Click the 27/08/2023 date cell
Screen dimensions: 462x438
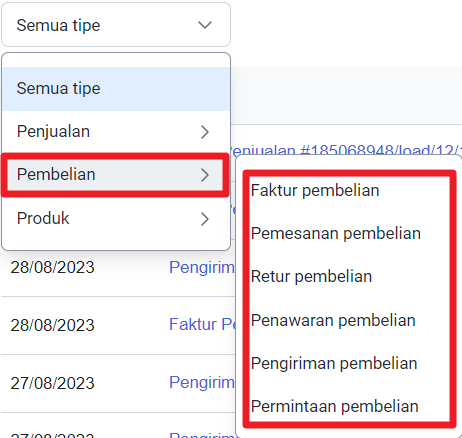pyautogui.click(x=52, y=383)
